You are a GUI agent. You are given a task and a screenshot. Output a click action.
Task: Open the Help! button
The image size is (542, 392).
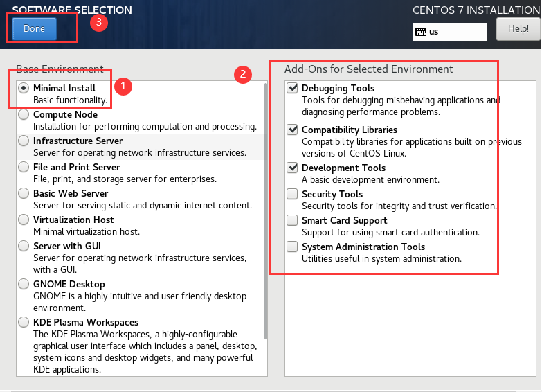pyautogui.click(x=518, y=28)
